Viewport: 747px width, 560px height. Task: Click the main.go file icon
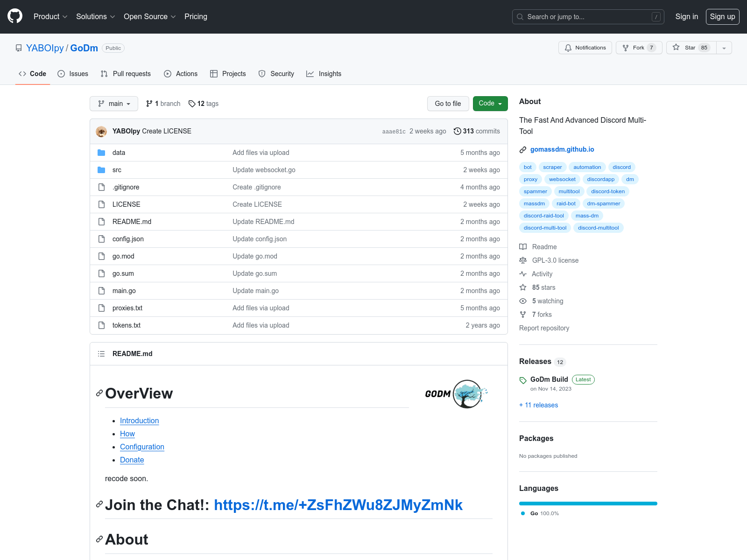tap(101, 291)
